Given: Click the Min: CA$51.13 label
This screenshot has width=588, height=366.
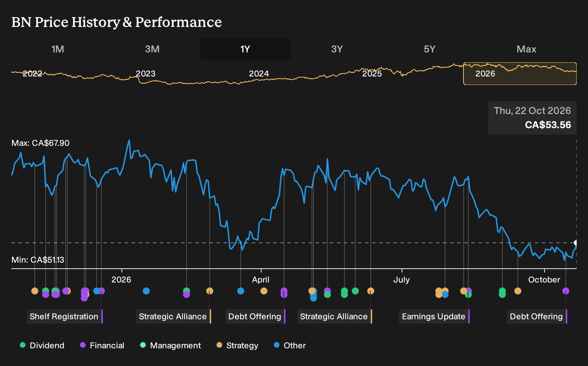Looking at the screenshot, I should (38, 260).
